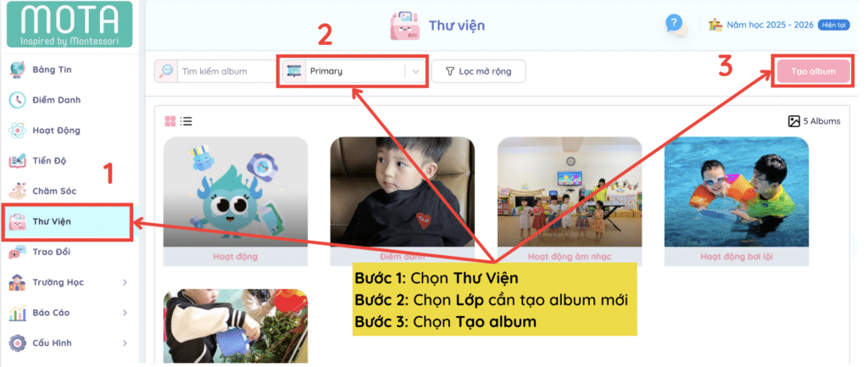Click the blue help question mark icon

pos(674,23)
